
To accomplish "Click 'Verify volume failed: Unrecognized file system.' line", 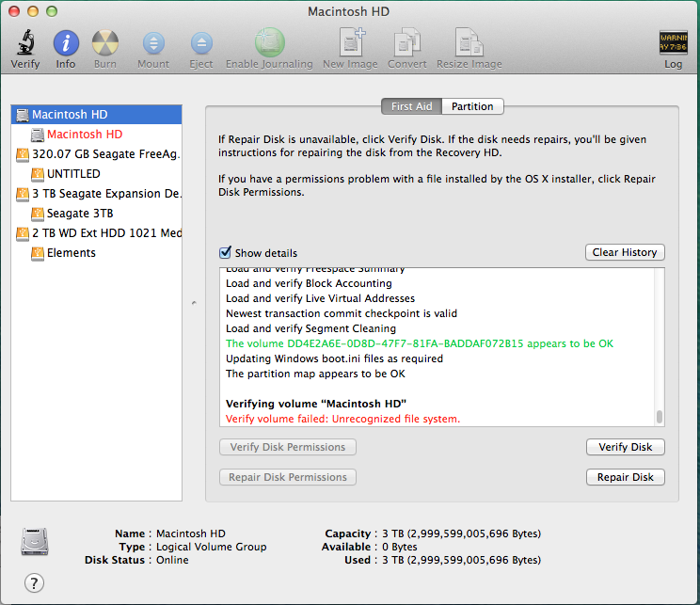I will click(x=342, y=419).
